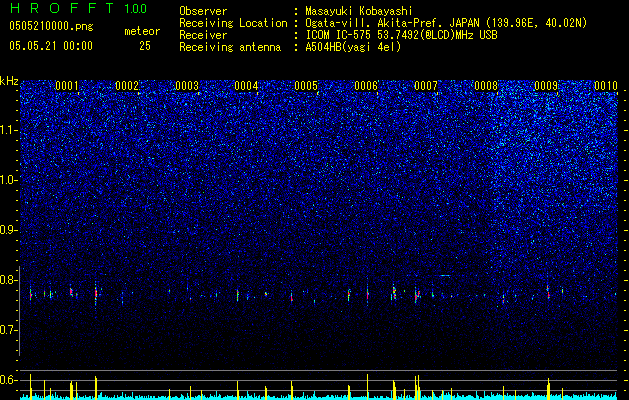The width and height of the screenshot is (629, 400).
Task: Click the 0.9 kHz axis label
Action: click(x=9, y=230)
